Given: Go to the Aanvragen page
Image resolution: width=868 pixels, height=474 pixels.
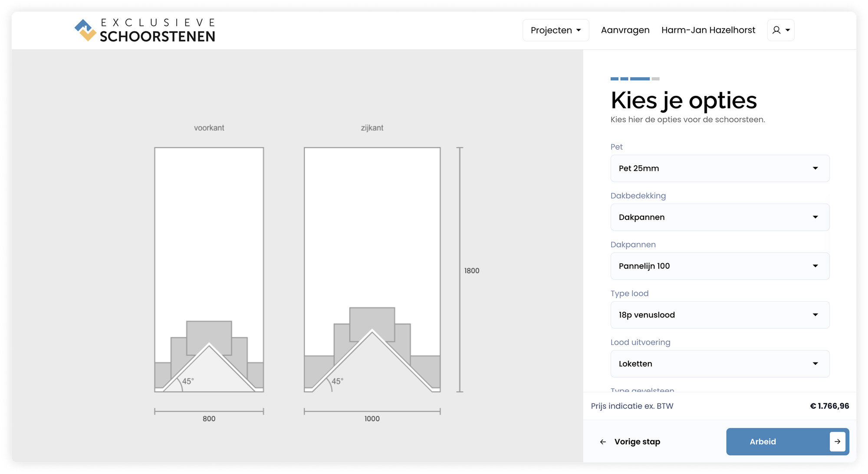Looking at the screenshot, I should pyautogui.click(x=625, y=30).
